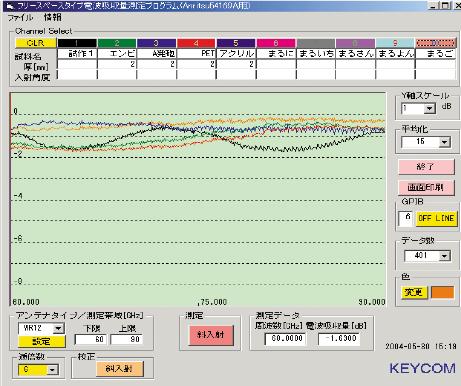The image size is (461, 386).
Task: Select channel 2 green color button
Action: pyautogui.click(x=117, y=43)
